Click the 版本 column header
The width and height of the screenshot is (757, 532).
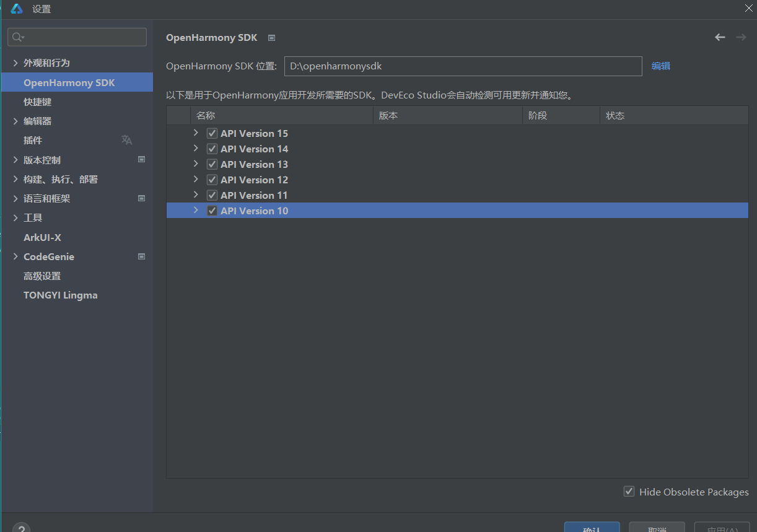click(x=448, y=115)
